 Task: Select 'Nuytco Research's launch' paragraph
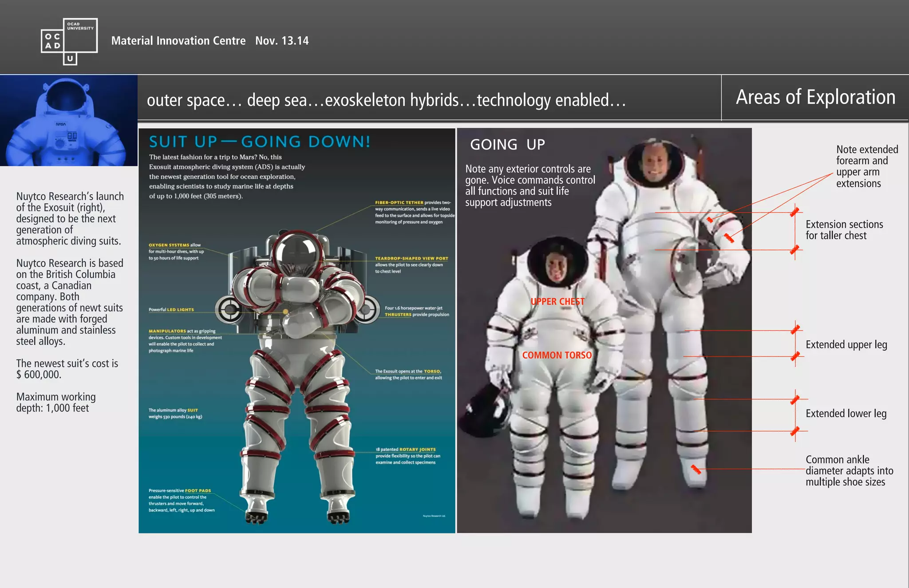tap(70, 219)
